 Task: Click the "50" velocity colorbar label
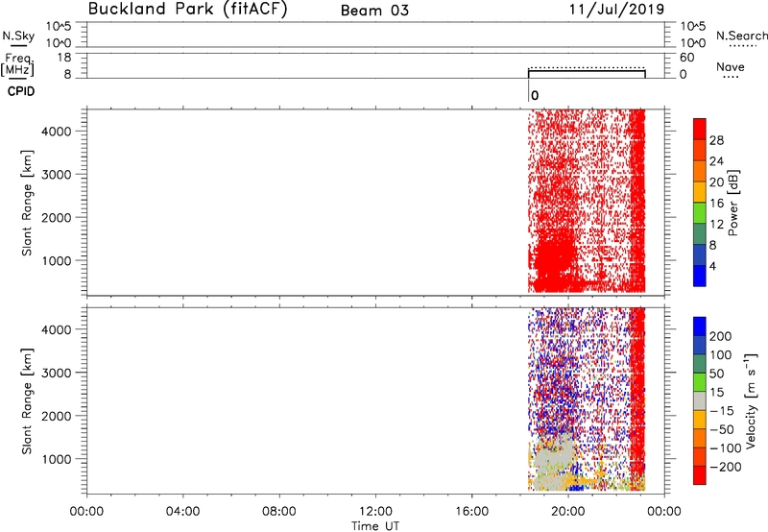(x=716, y=374)
